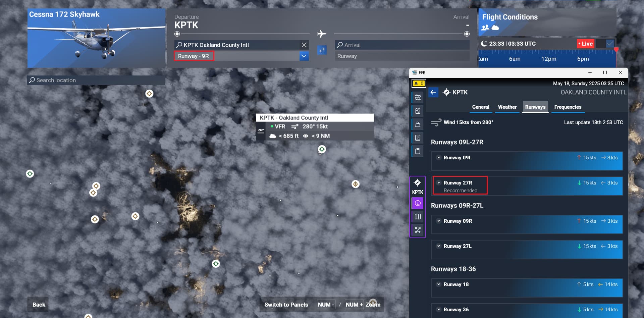The height and width of the screenshot is (318, 644).
Task: Click the KPTK diamond icon in EFB header
Action: [446, 92]
